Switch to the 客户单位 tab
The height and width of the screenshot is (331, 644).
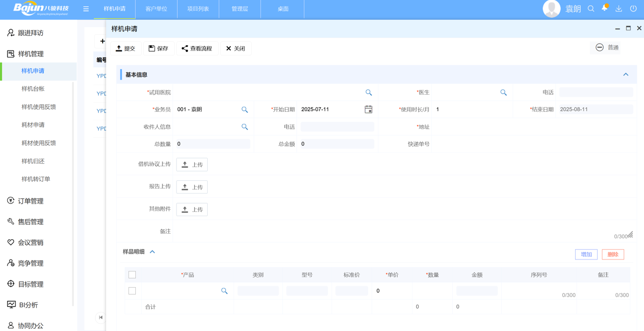click(x=156, y=9)
